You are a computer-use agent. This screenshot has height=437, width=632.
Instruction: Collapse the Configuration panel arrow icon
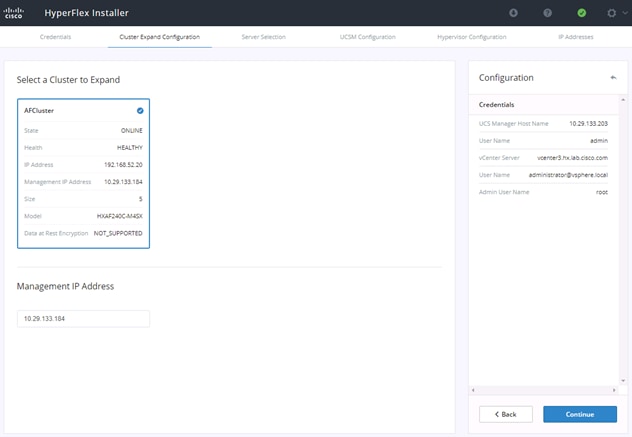613,77
